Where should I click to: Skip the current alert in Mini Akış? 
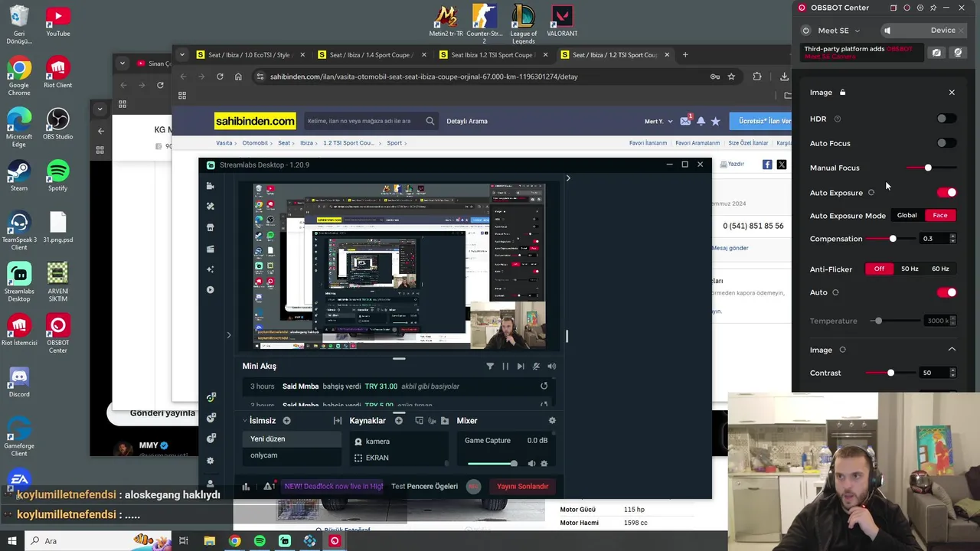click(x=521, y=367)
